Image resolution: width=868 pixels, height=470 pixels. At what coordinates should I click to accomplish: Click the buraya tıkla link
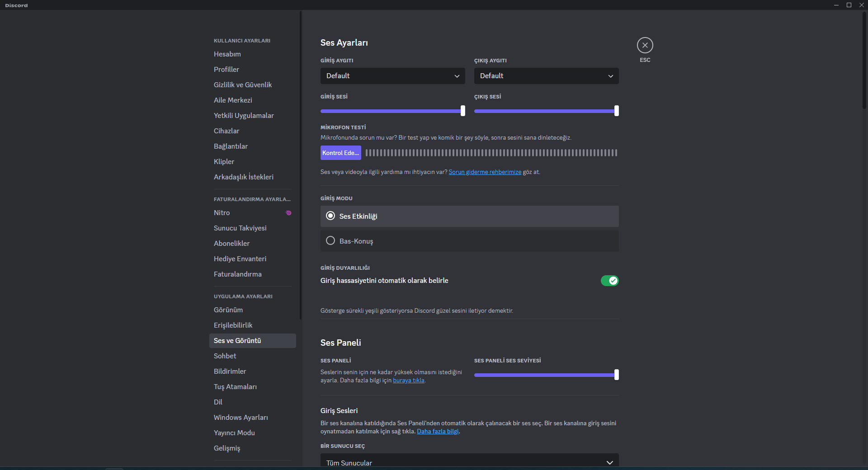[x=408, y=381]
